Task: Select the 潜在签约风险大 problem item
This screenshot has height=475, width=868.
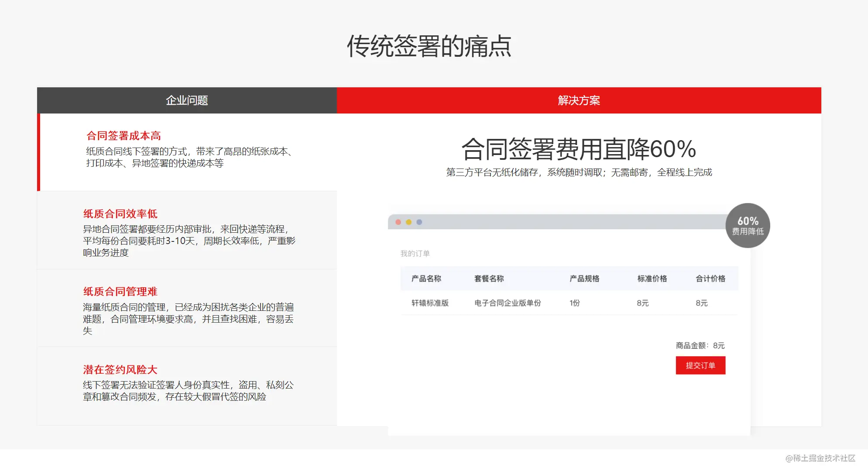Action: pos(187,386)
